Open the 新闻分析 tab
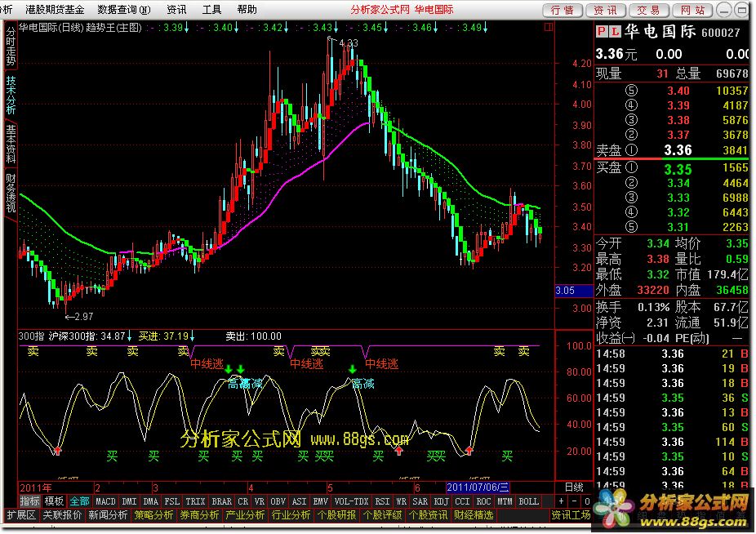Viewport: 756px width, 534px height. pos(108,515)
